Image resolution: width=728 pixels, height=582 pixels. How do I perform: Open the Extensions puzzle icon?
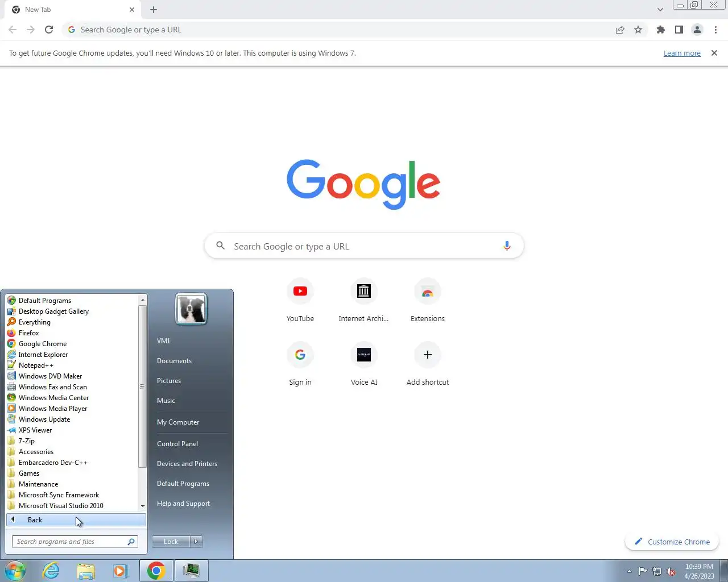coord(660,30)
